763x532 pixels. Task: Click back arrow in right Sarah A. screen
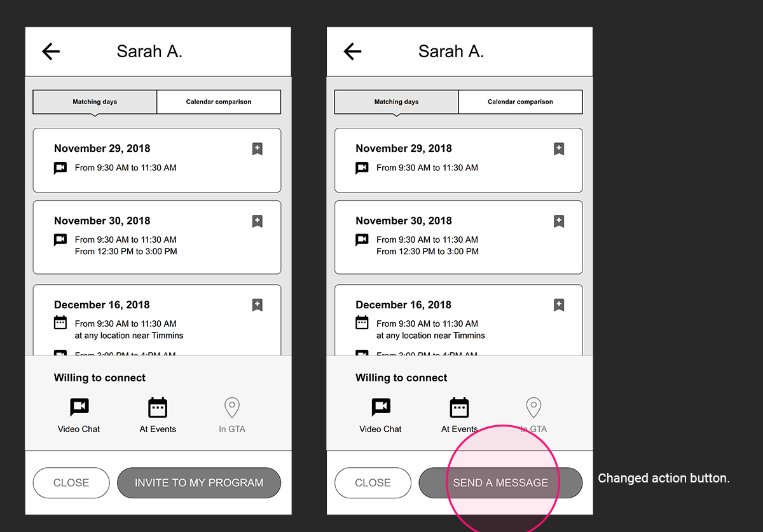point(352,51)
